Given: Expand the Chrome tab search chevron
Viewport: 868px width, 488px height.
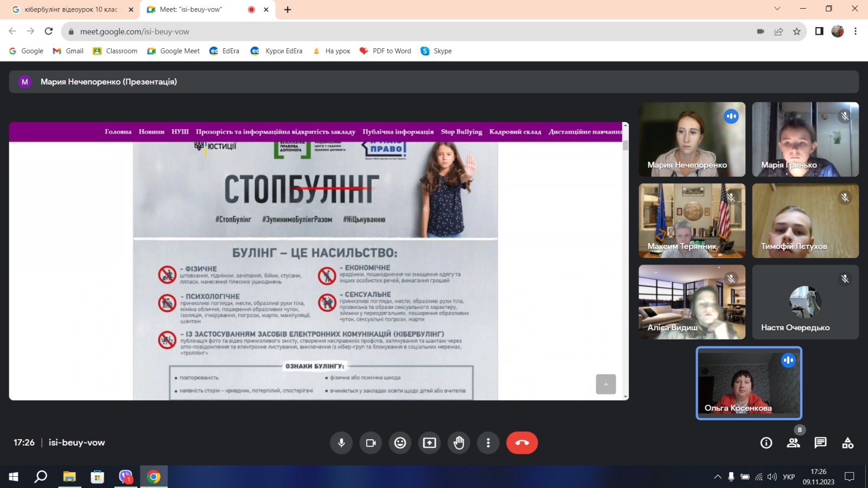Looking at the screenshot, I should [x=777, y=9].
